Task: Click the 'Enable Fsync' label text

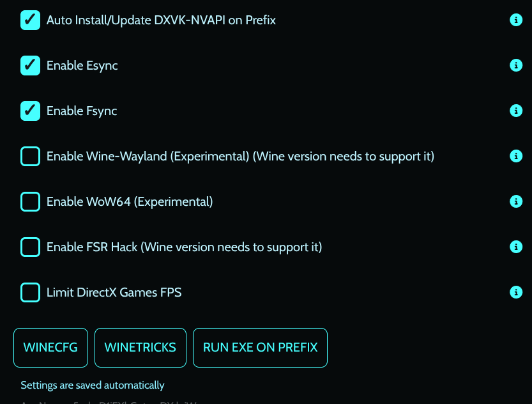Action: (82, 111)
